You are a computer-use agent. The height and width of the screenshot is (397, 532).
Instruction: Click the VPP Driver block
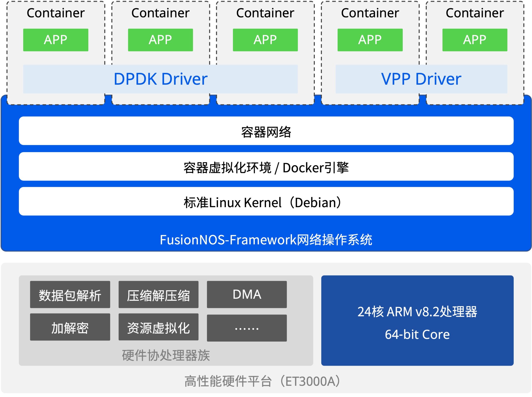[421, 79]
